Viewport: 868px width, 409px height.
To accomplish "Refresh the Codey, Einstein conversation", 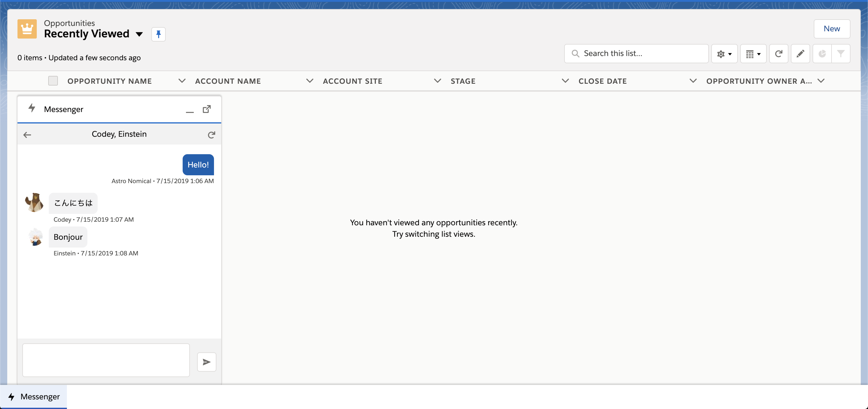I will coord(211,135).
